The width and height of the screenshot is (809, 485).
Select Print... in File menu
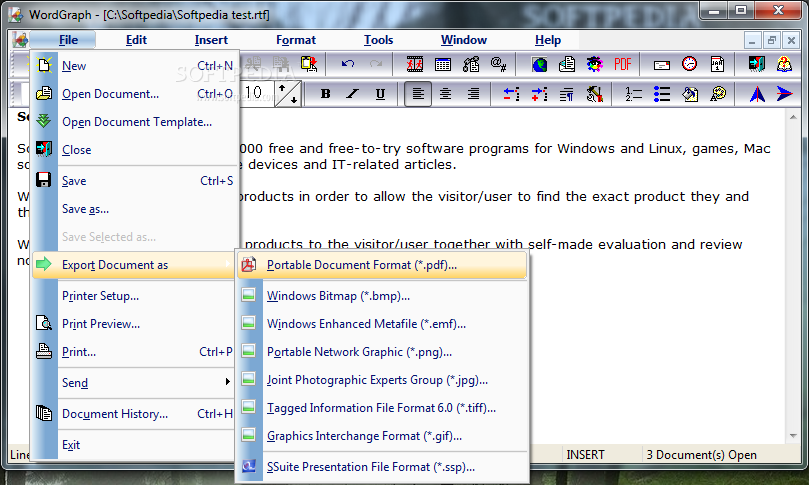click(x=135, y=351)
